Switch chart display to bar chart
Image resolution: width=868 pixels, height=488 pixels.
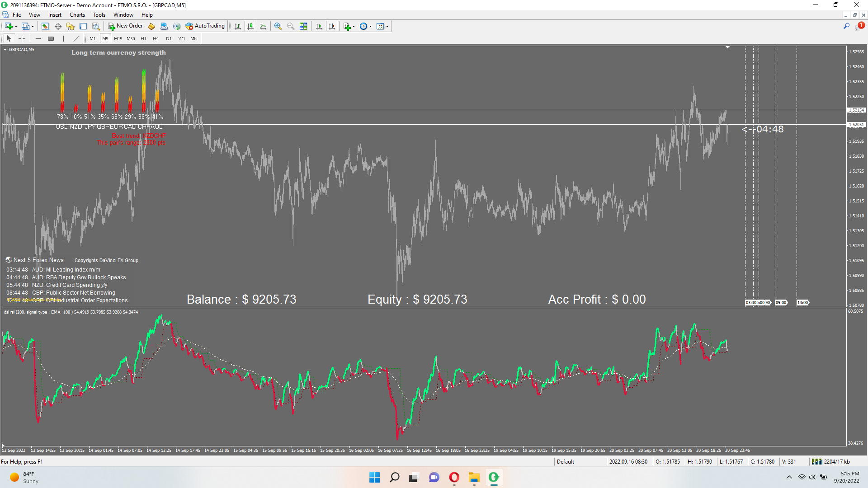point(238,26)
